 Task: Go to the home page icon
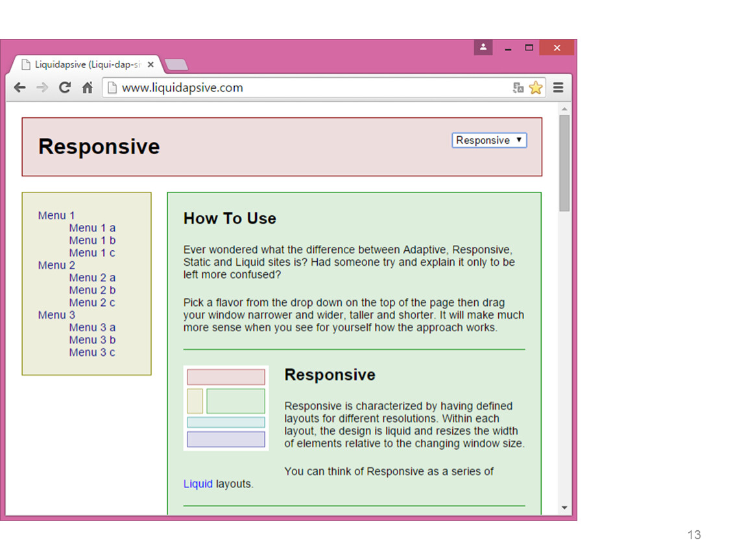(87, 87)
